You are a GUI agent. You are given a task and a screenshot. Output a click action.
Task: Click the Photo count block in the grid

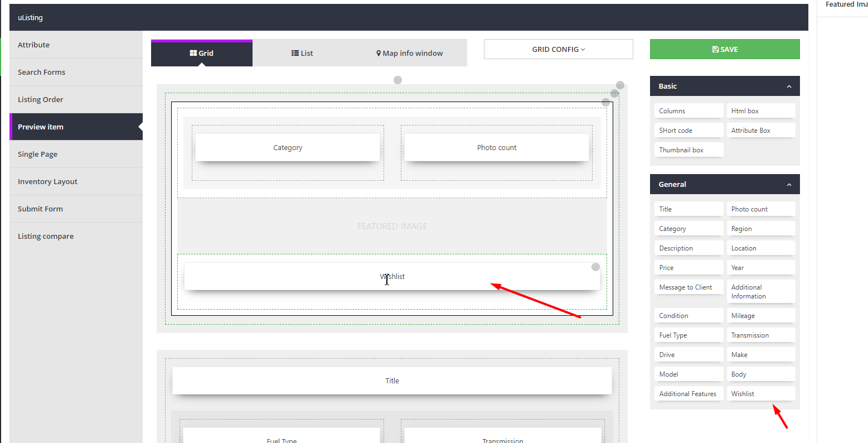point(496,148)
